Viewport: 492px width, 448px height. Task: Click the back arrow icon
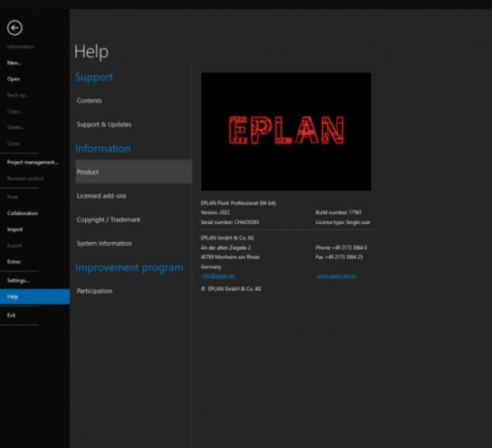tap(14, 28)
